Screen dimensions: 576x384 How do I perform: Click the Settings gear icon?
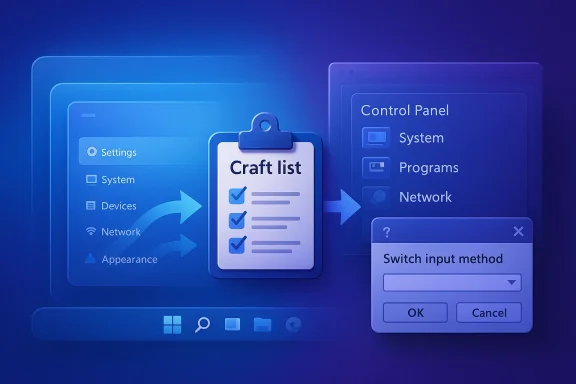coord(91,151)
